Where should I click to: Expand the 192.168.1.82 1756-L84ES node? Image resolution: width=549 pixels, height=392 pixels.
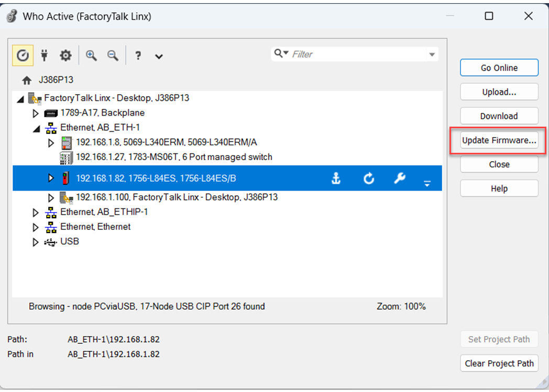click(x=51, y=178)
